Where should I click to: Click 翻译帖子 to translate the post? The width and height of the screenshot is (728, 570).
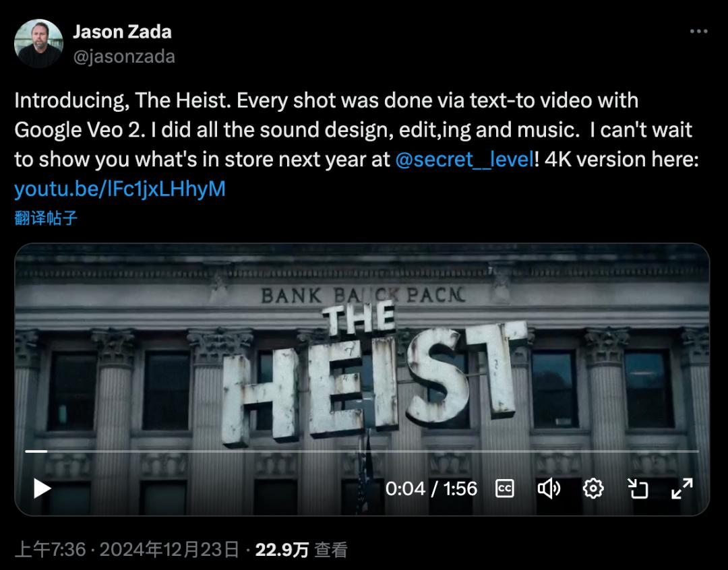pyautogui.click(x=46, y=218)
